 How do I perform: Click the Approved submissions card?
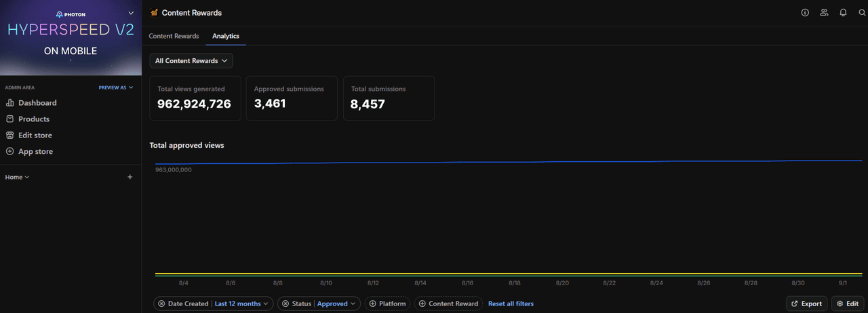(x=292, y=98)
